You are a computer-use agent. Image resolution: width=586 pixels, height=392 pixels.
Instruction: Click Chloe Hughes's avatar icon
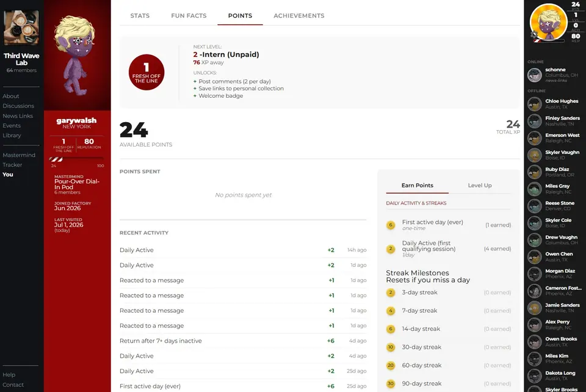535,104
